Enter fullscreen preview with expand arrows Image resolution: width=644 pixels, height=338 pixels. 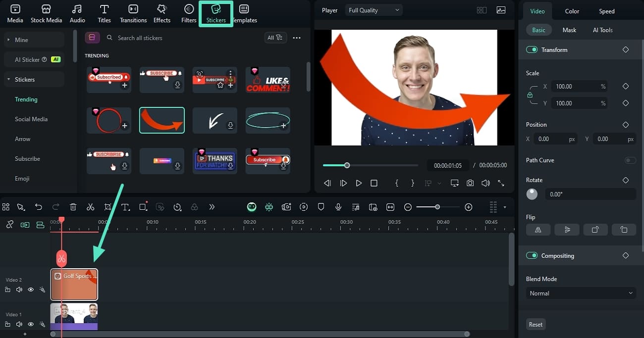coord(501,183)
